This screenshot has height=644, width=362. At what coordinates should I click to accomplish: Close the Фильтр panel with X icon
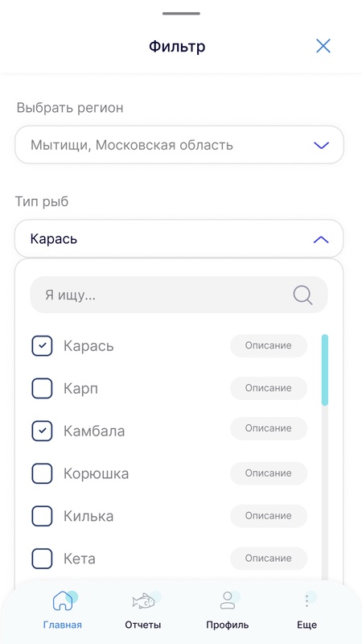323,46
